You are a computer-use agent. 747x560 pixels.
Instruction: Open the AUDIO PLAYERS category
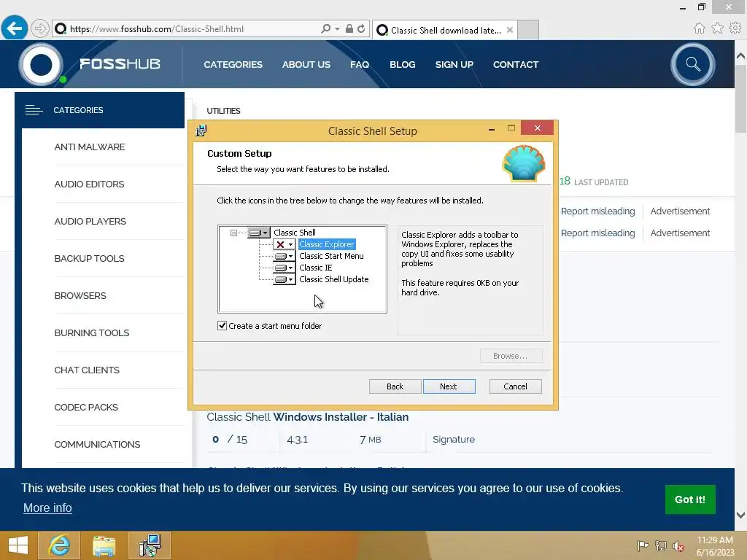(x=90, y=222)
